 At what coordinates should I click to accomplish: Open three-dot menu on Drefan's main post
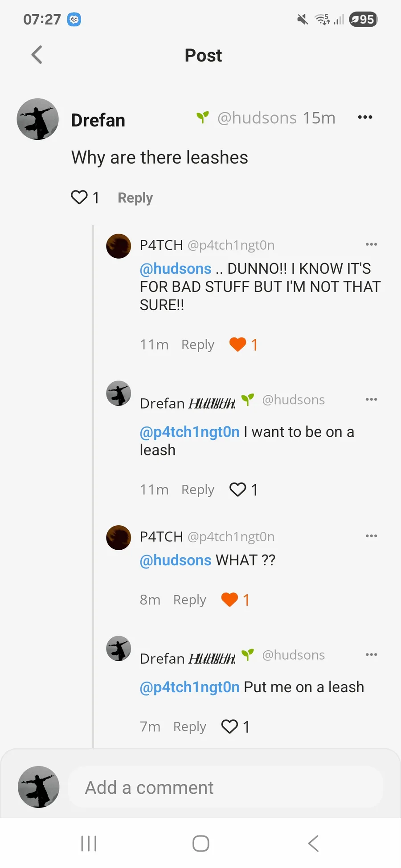click(x=365, y=118)
